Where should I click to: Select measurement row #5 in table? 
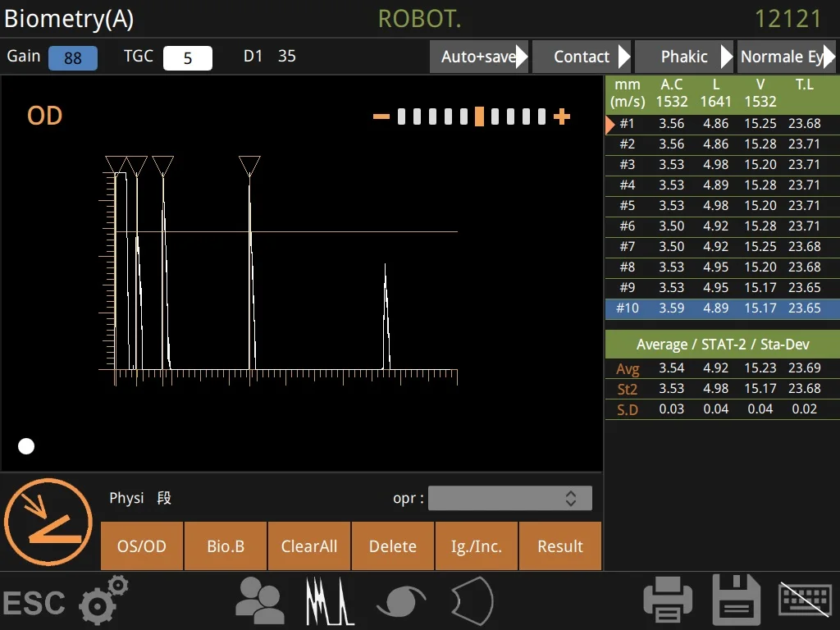coord(722,206)
